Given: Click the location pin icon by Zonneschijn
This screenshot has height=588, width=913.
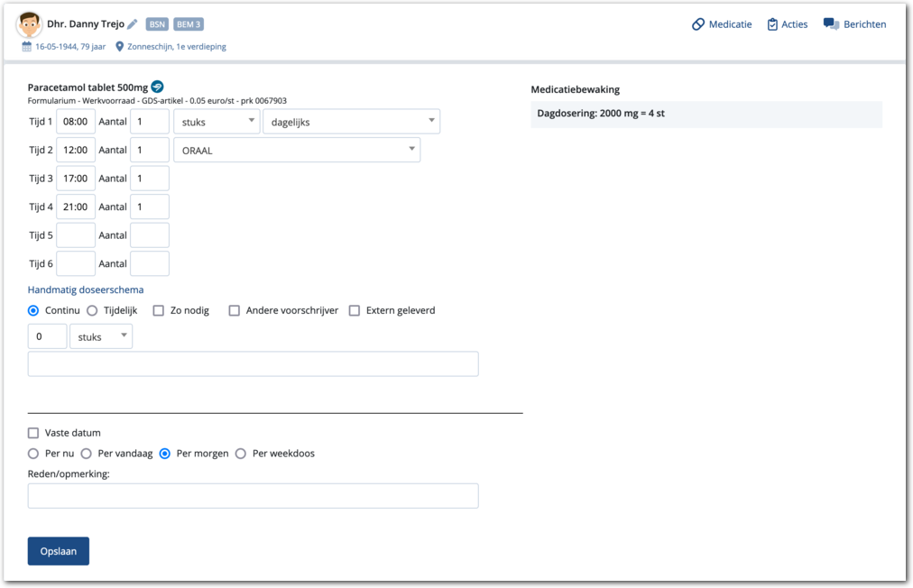Looking at the screenshot, I should point(119,47).
